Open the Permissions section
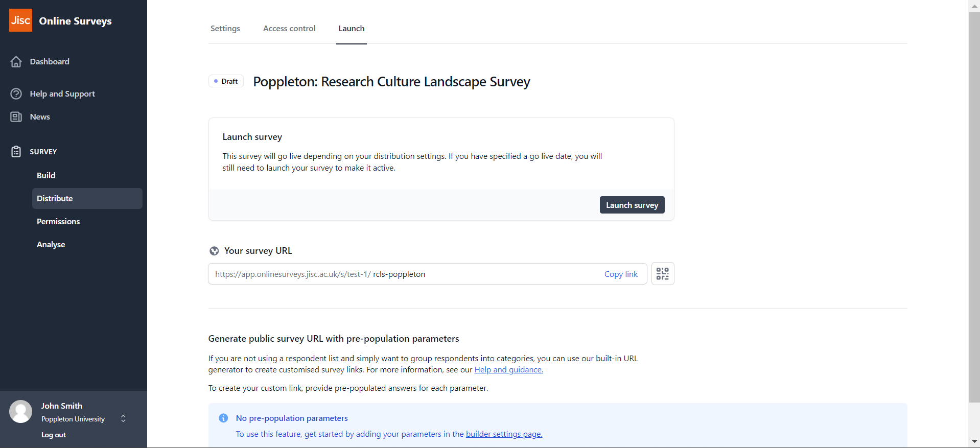This screenshot has height=448, width=980. point(58,222)
